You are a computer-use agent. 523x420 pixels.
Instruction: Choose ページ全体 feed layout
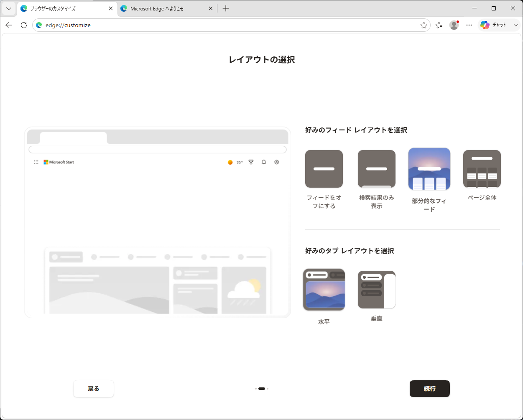(x=482, y=169)
